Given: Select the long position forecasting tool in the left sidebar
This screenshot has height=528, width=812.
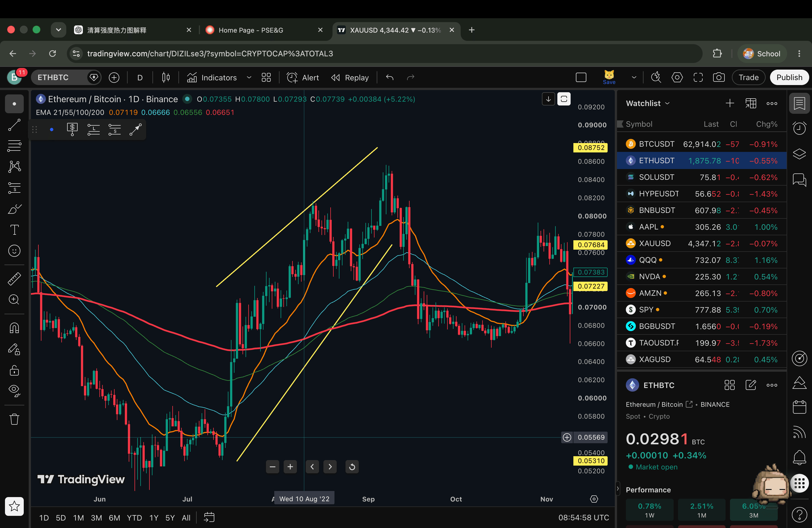Looking at the screenshot, I should [x=14, y=188].
